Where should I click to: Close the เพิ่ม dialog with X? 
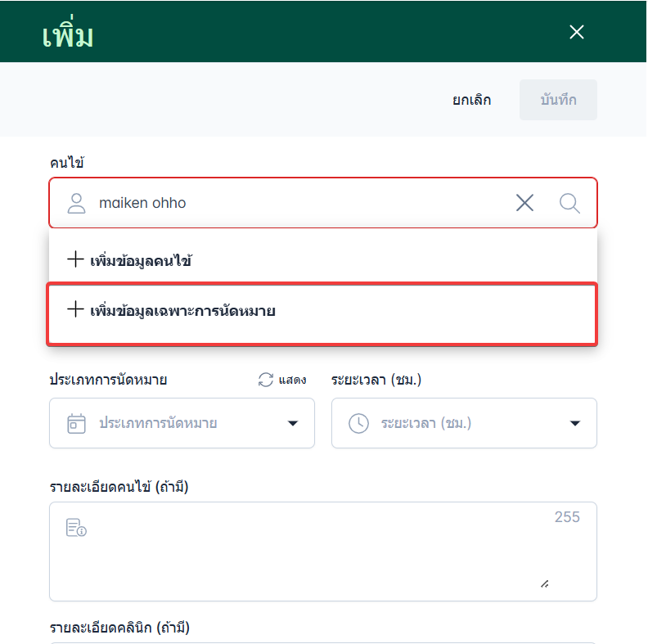pos(577,32)
